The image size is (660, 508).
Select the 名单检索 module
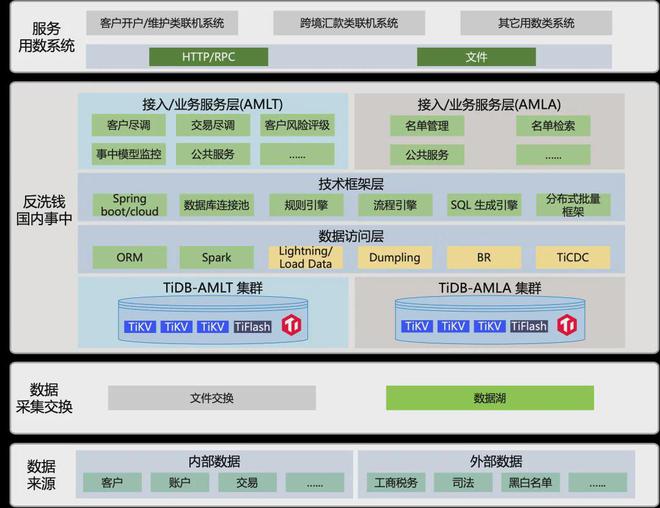click(553, 125)
